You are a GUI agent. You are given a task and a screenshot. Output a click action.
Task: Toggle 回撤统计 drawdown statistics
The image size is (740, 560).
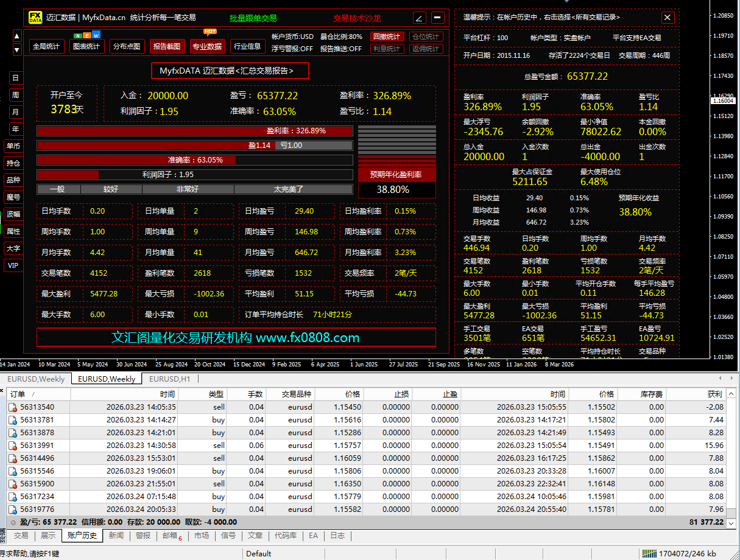[x=387, y=37]
